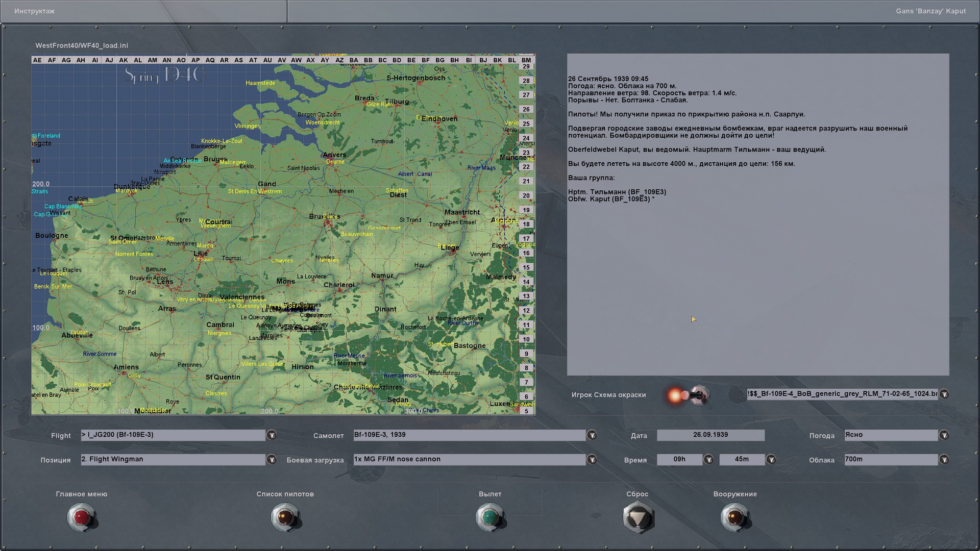The image size is (980, 551).
Task: Click Liege on the briefing map
Action: pyautogui.click(x=450, y=248)
